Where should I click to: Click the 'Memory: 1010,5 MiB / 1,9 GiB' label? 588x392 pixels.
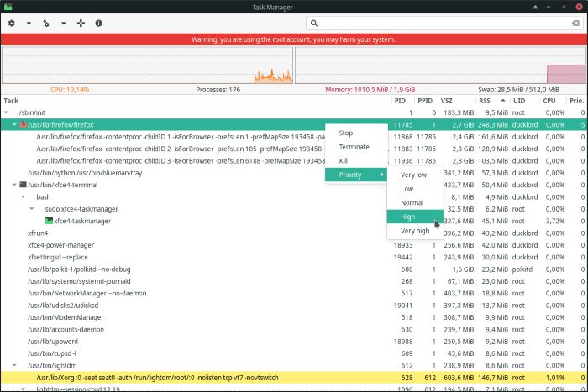[x=370, y=90]
